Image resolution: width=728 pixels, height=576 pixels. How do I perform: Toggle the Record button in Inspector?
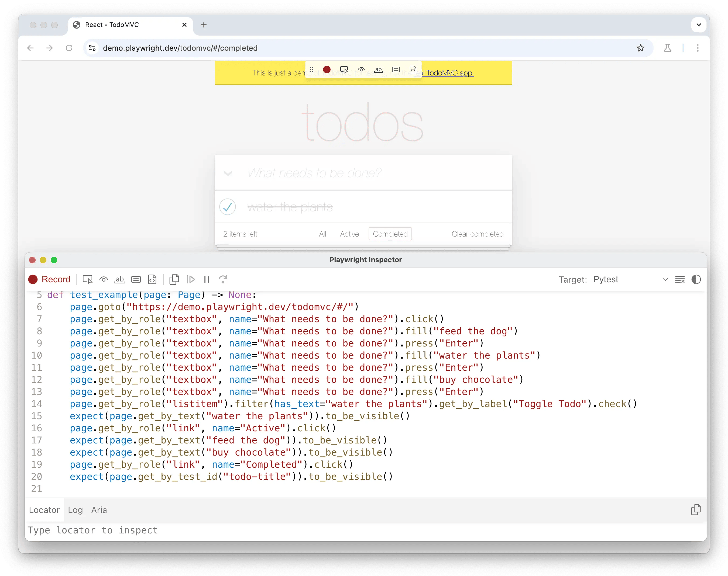50,280
